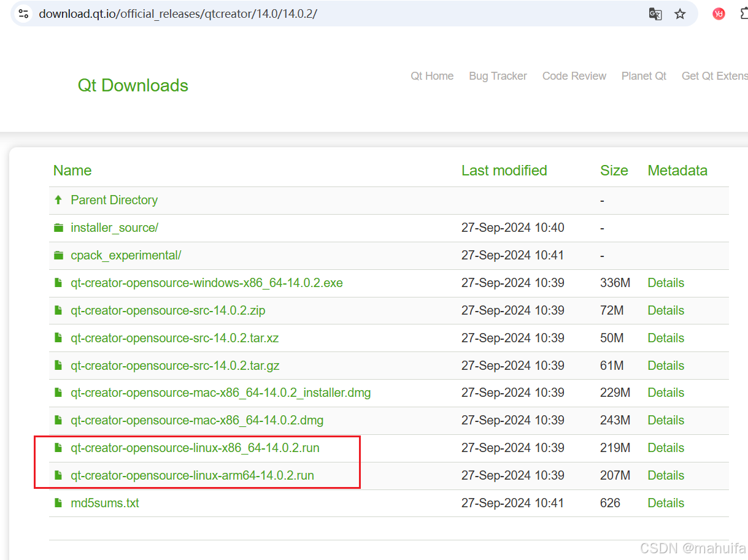Click the Qt Downloads page title
Image resolution: width=748 pixels, height=560 pixels.
(x=133, y=85)
